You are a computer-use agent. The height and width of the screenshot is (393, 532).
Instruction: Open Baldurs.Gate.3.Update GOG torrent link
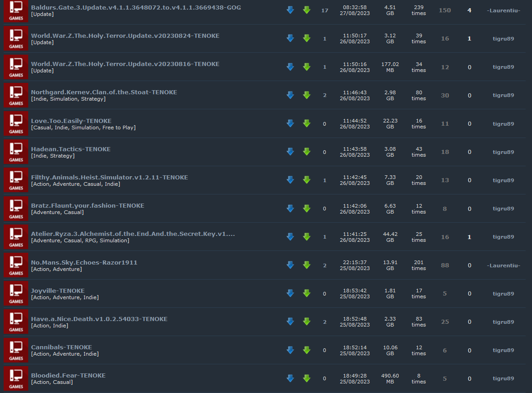(x=136, y=7)
